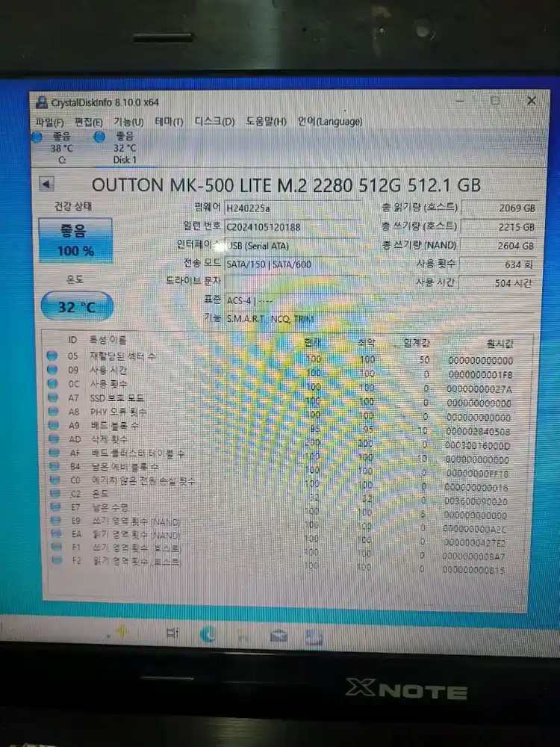Click the status icon of row 0C 사용 횟수
Screen dimensions: 560x747
tap(53, 383)
